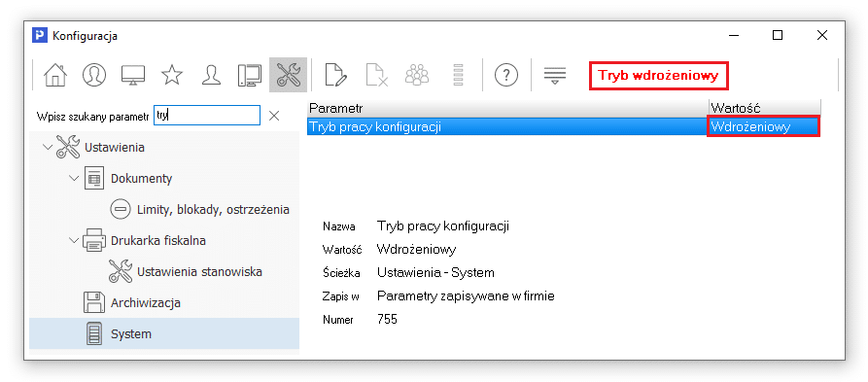
Task: Click the document with X icon
Action: click(376, 75)
